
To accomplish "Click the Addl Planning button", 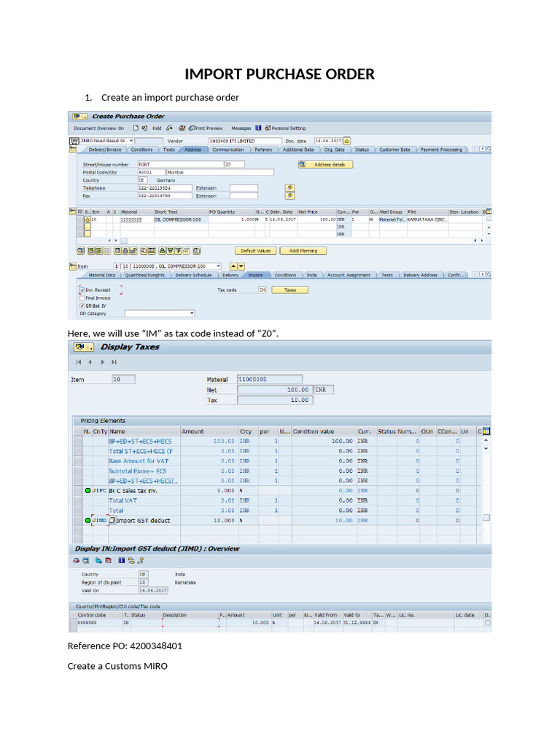I will pos(303,251).
